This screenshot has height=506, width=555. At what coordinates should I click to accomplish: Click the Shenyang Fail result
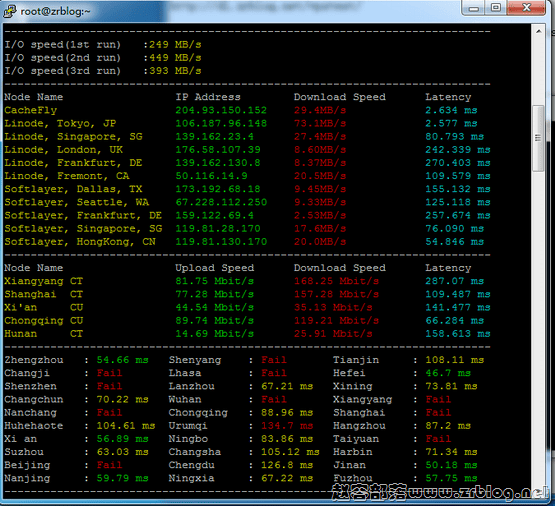coord(274,360)
